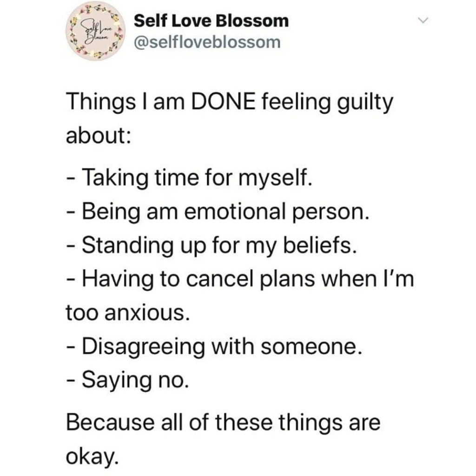Viewport: 476px width, 476px height.
Task: Click the "Saying no." line
Action: pos(127,381)
